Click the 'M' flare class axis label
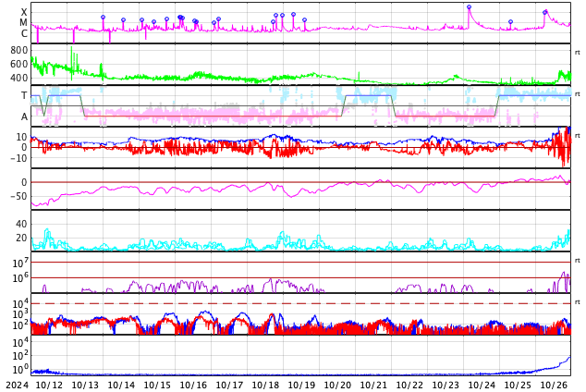The image size is (586, 392). click(x=23, y=23)
